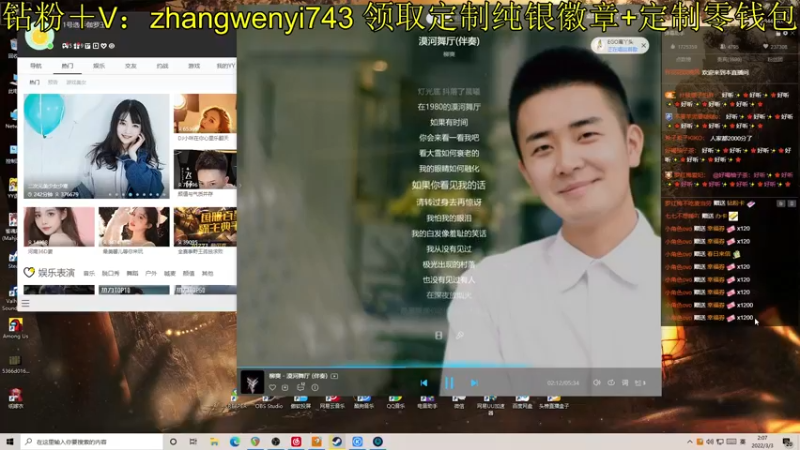Expand the system tray hidden icons chevron
The image size is (800, 450).
point(690,442)
